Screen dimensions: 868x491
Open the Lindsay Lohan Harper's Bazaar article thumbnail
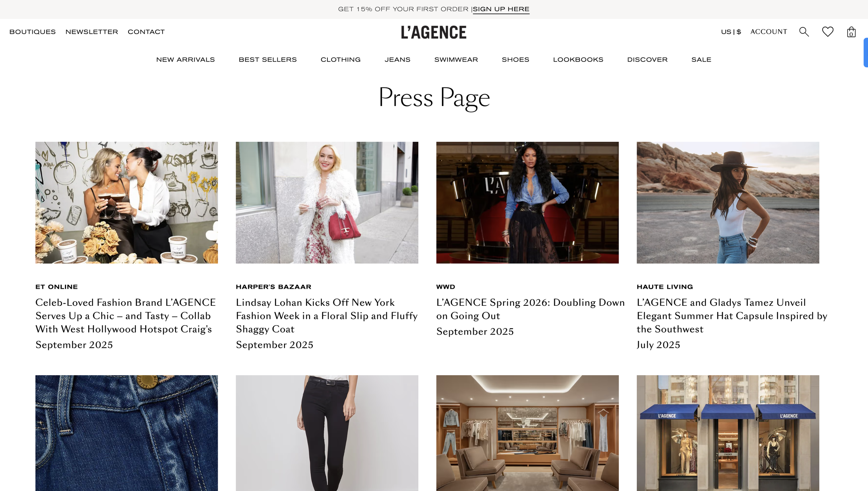(327, 202)
